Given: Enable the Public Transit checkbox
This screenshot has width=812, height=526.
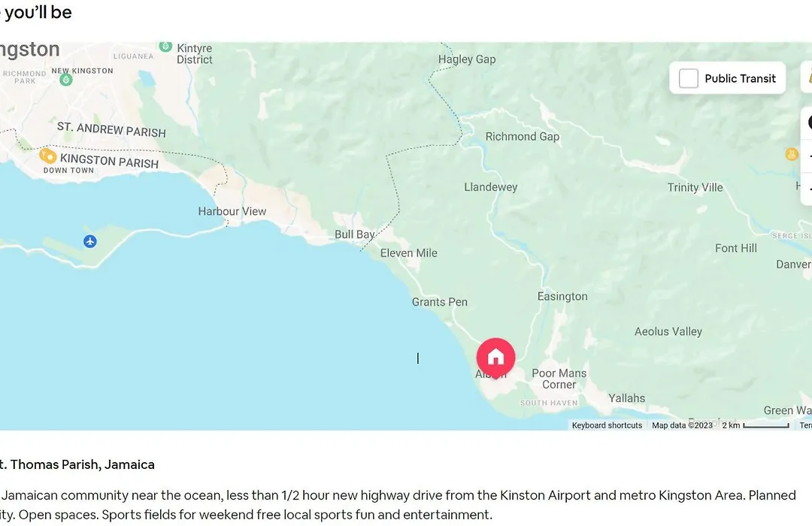Looking at the screenshot, I should 688,78.
